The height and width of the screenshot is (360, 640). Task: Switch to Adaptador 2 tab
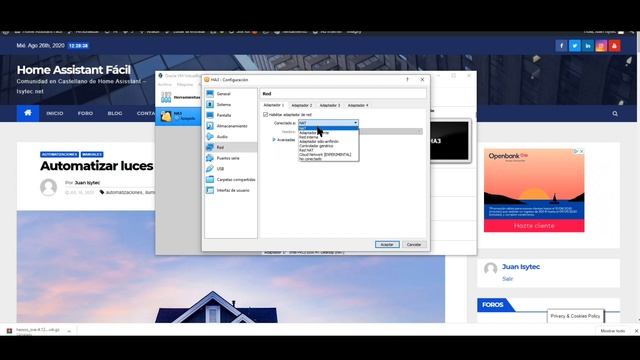(x=302, y=105)
